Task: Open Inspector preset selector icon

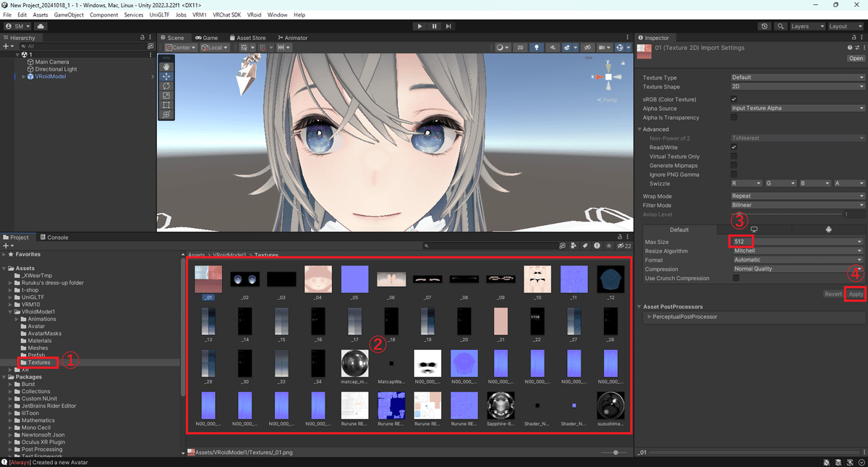Action: click(856, 48)
